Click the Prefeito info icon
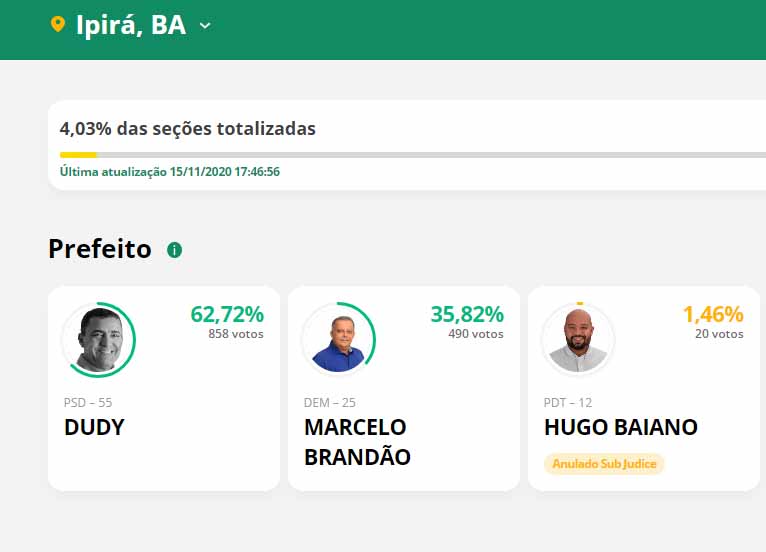This screenshot has width=766, height=552. 174,250
